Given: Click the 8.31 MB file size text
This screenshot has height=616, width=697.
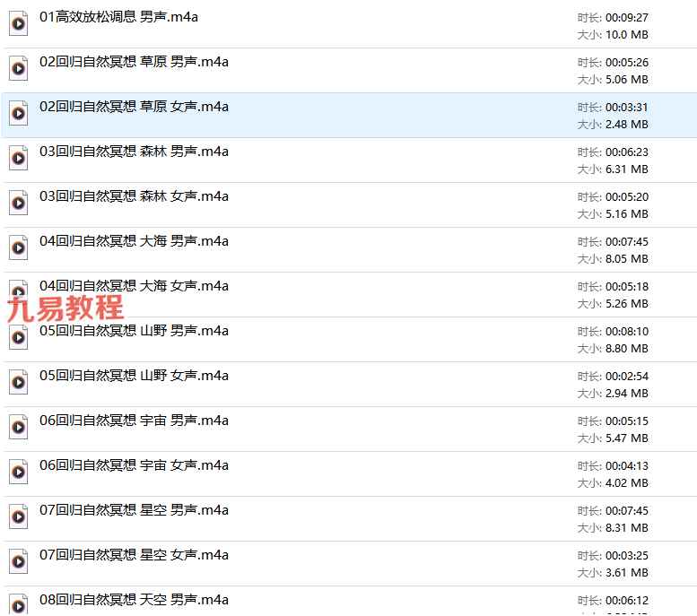Looking at the screenshot, I should pos(626,528).
